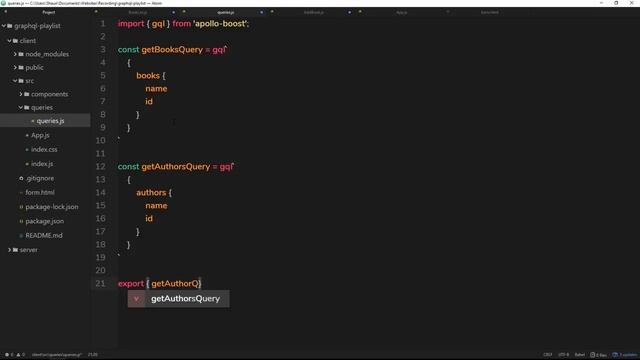Screen dimensions: 640x360
Task: Open App.js in the project tree
Action: (40, 135)
